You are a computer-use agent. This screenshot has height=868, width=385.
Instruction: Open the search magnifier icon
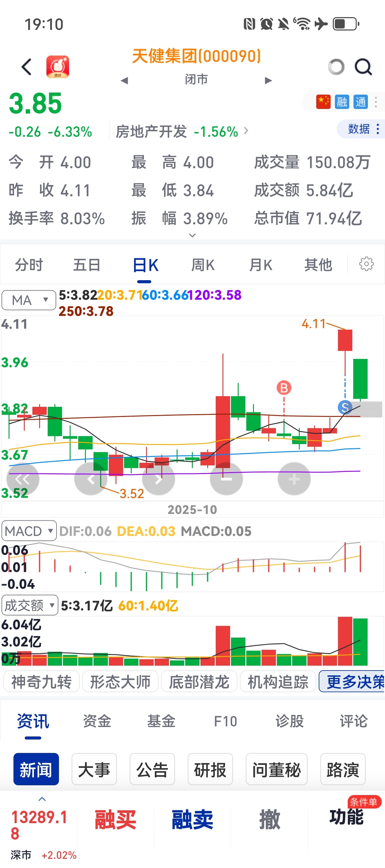pos(363,67)
